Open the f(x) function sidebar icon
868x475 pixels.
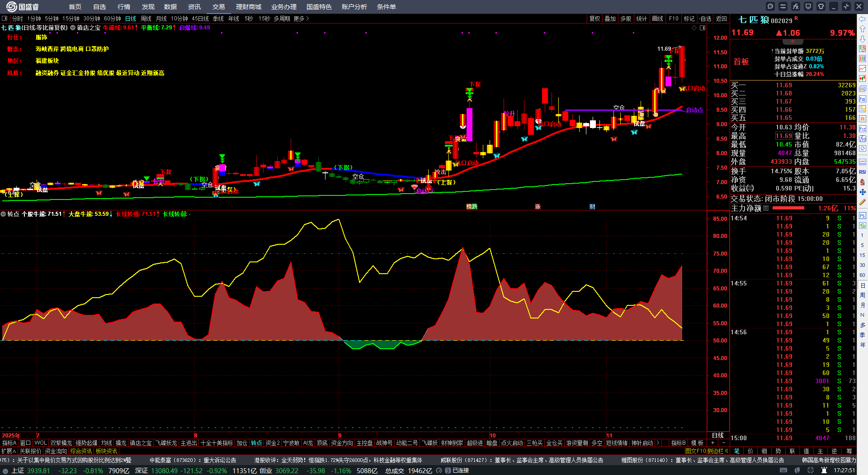click(863, 139)
